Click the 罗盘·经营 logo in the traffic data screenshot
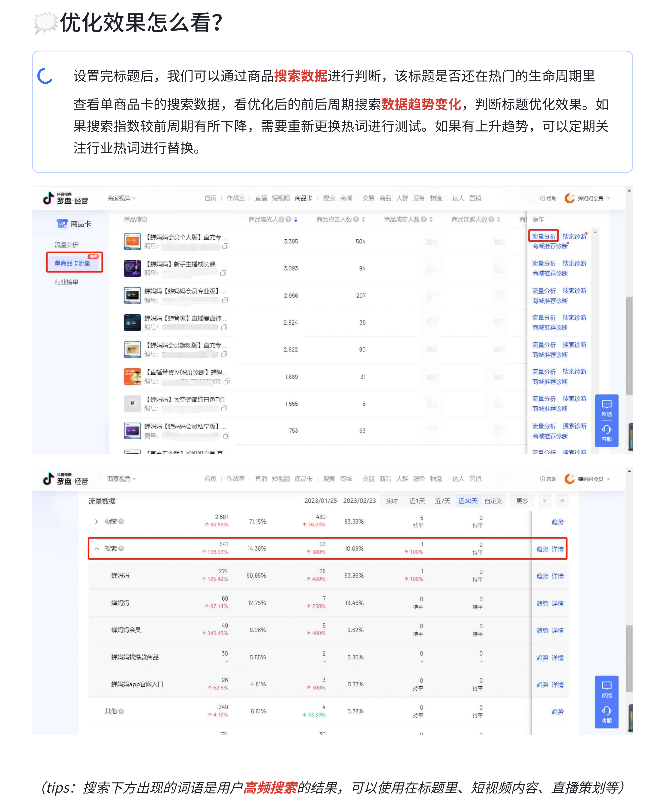664x812 pixels. (65, 479)
